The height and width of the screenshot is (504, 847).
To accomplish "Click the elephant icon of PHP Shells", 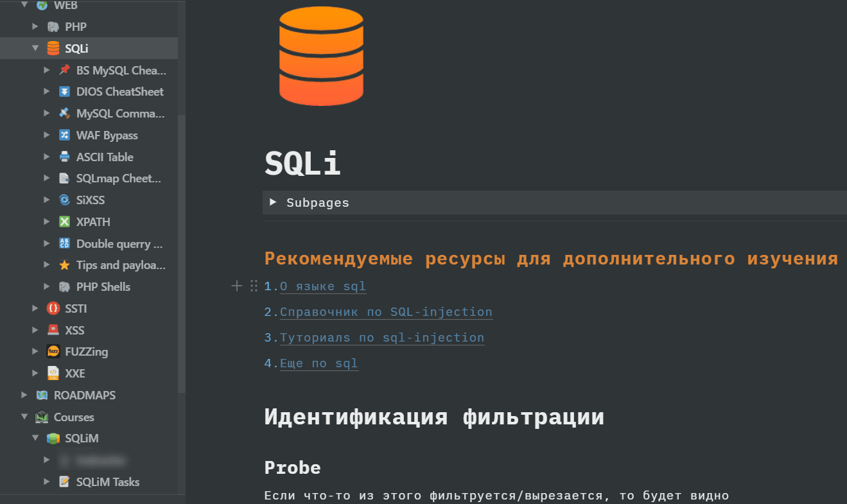I will pyautogui.click(x=64, y=287).
